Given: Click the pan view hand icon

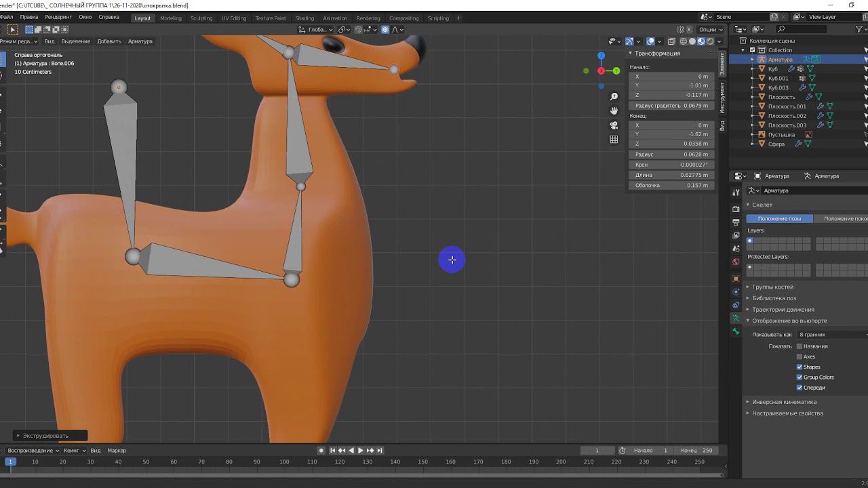Looking at the screenshot, I should point(614,110).
